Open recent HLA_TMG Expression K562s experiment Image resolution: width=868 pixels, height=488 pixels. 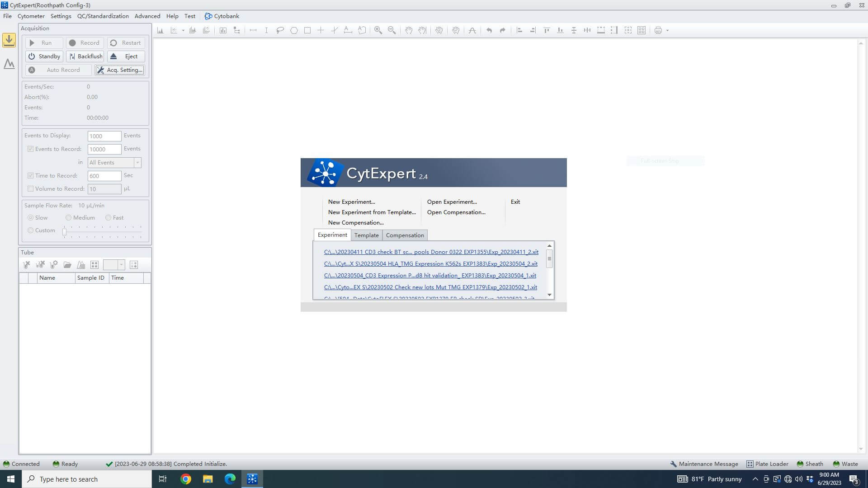pos(430,264)
